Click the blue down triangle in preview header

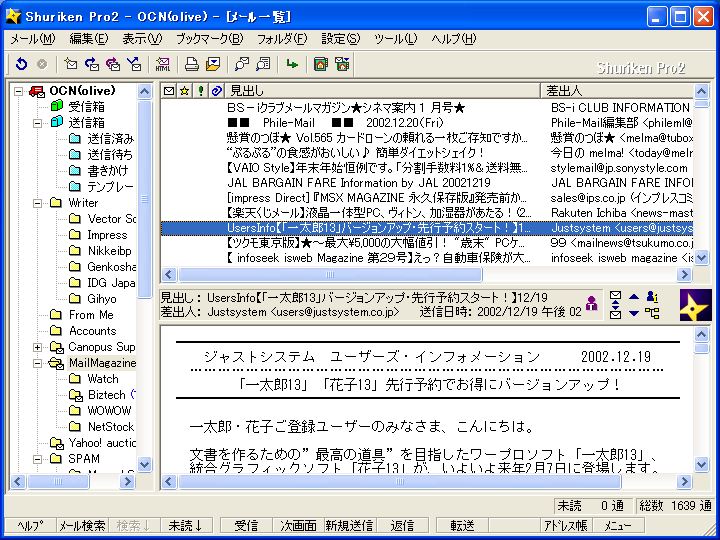[x=634, y=313]
